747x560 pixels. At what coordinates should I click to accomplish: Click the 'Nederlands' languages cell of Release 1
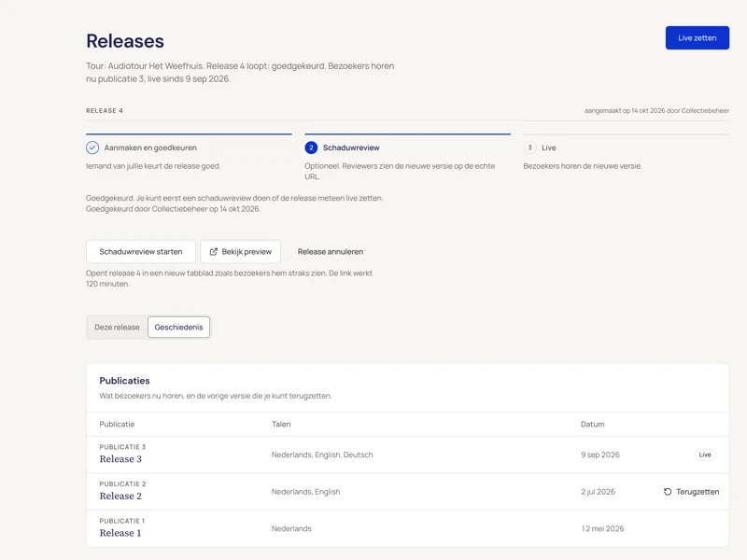(291, 528)
